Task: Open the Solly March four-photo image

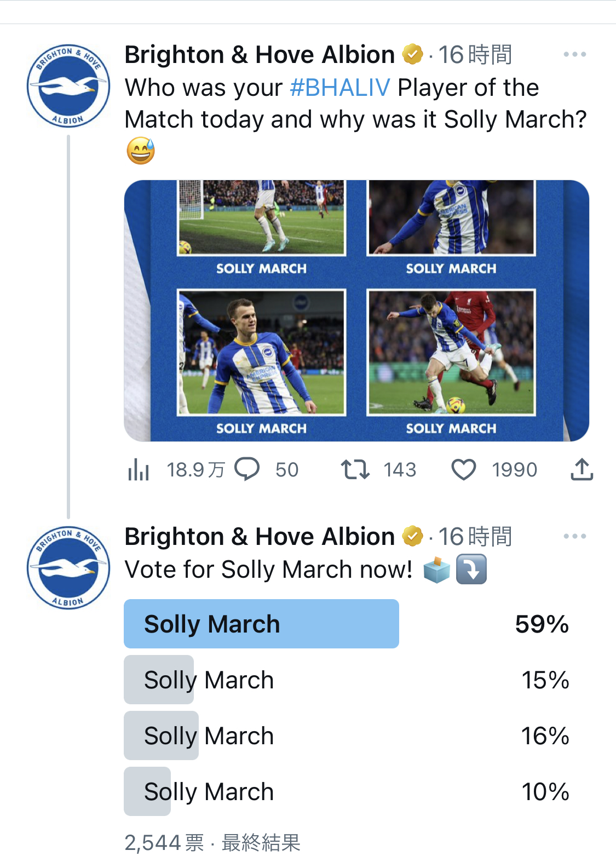Action: pyautogui.click(x=356, y=311)
